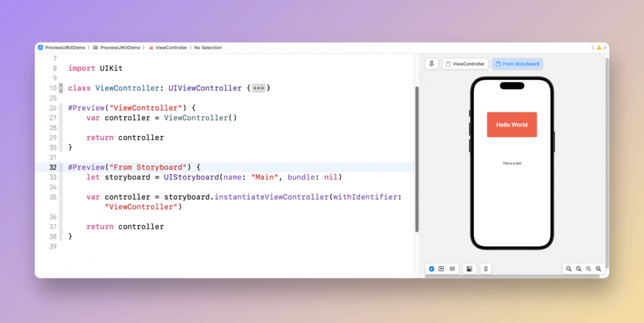Open Canvas Device Settings
The width and height of the screenshot is (644, 323).
[x=469, y=269]
